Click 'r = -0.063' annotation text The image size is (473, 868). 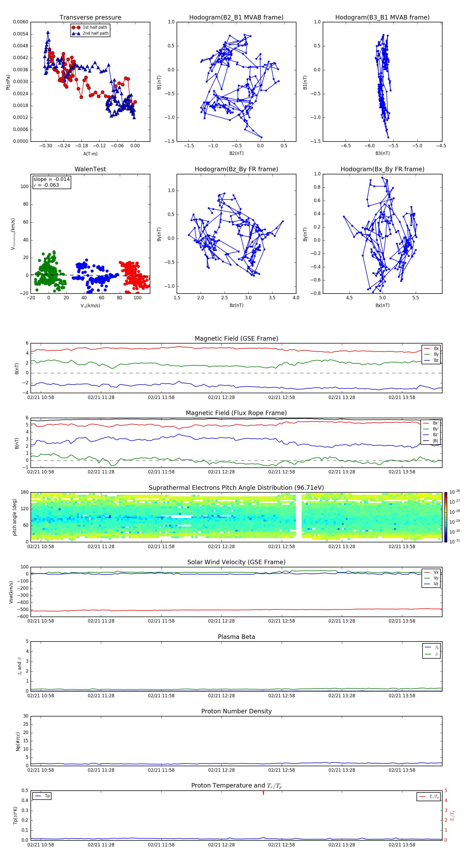[47, 185]
